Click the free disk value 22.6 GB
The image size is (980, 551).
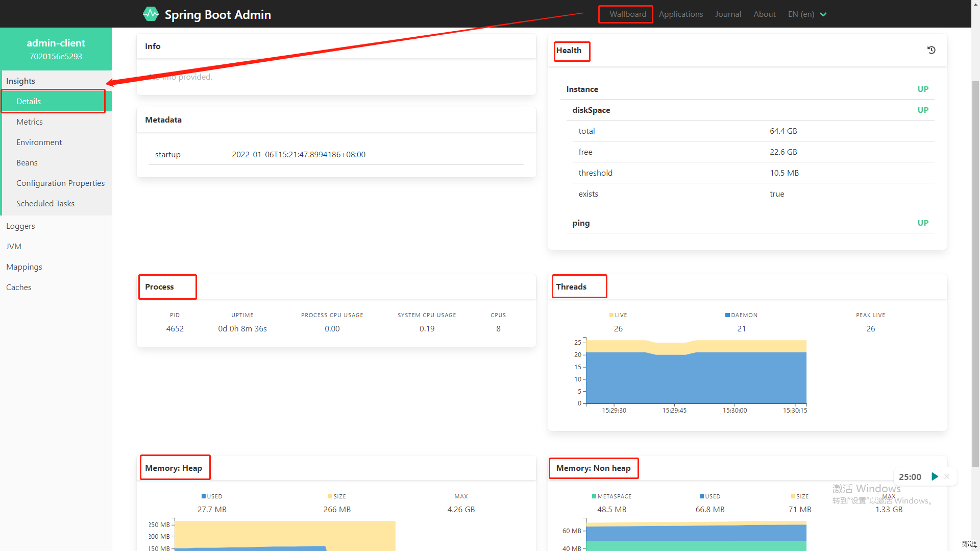pos(783,152)
